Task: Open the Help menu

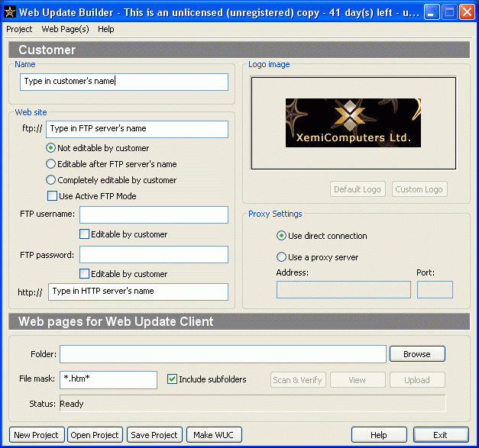Action: click(x=106, y=29)
